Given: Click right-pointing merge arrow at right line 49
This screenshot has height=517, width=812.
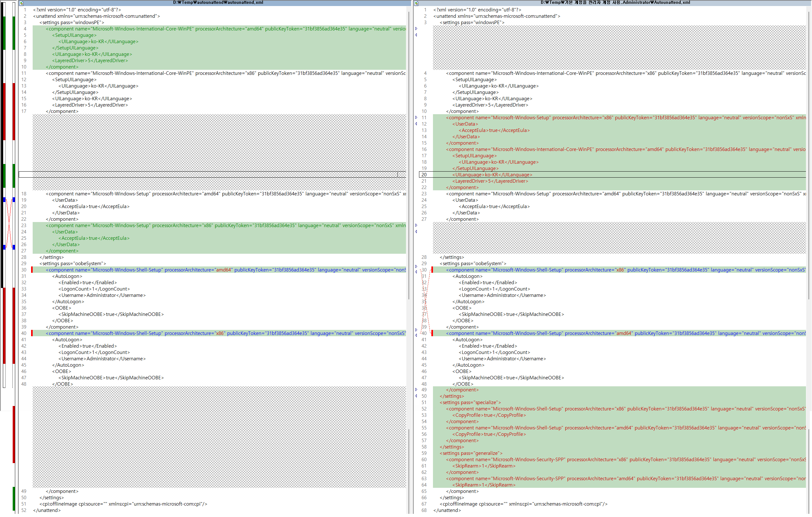Looking at the screenshot, I should (416, 390).
